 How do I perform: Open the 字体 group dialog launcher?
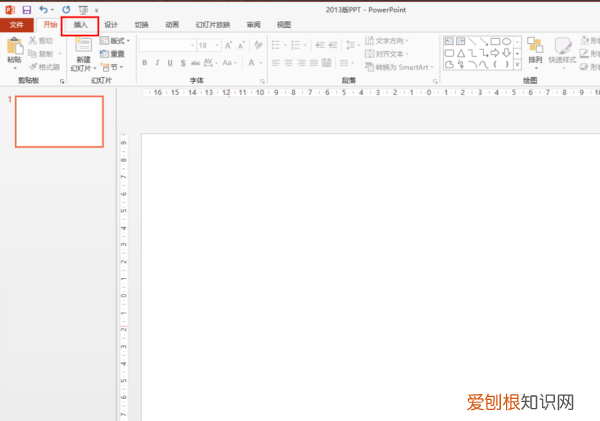pos(262,81)
